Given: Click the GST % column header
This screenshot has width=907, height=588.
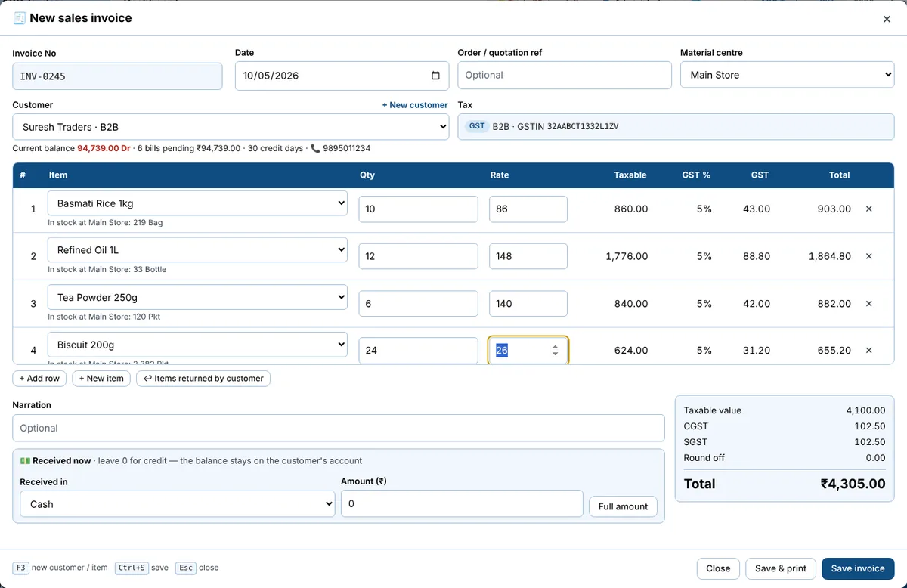Looking at the screenshot, I should (696, 175).
